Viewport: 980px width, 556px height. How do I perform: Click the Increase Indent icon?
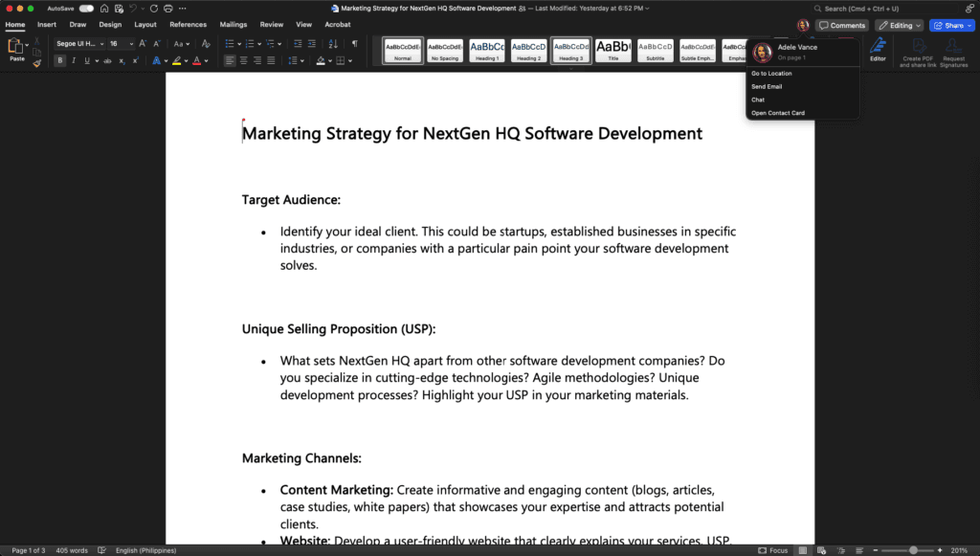coord(312,44)
